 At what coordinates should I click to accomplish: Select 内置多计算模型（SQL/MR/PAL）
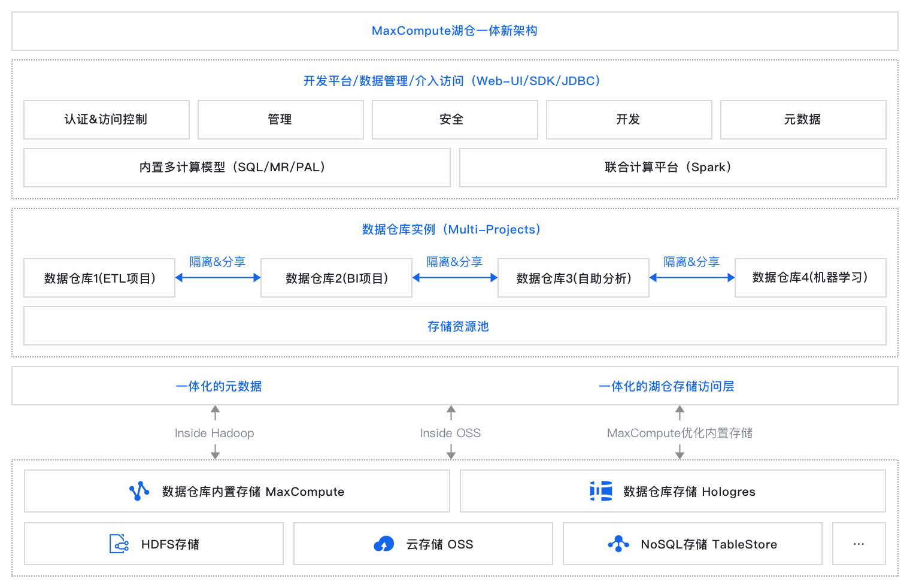237,168
